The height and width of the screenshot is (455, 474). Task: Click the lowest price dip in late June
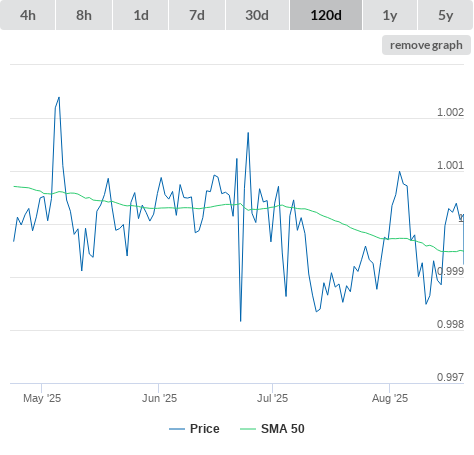(241, 321)
